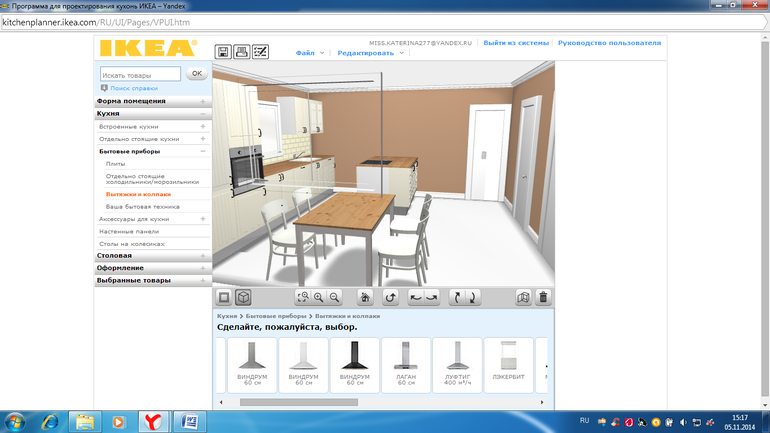Switch to 3D cube view
The height and width of the screenshot is (433, 770).
click(x=242, y=297)
